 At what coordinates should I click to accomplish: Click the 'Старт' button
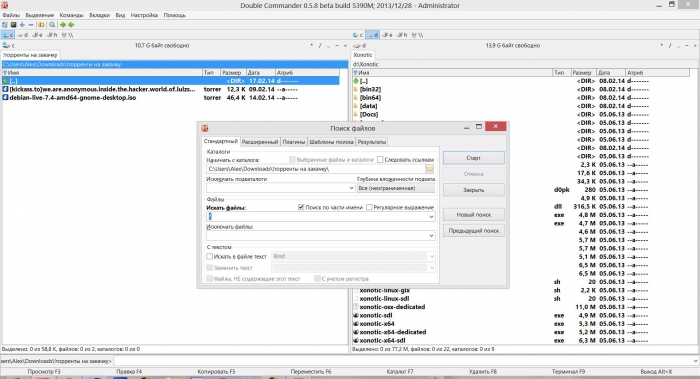pos(474,158)
